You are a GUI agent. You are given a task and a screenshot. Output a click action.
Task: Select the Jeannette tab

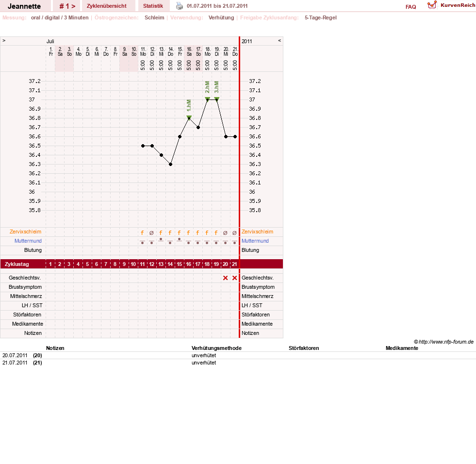pos(24,6)
